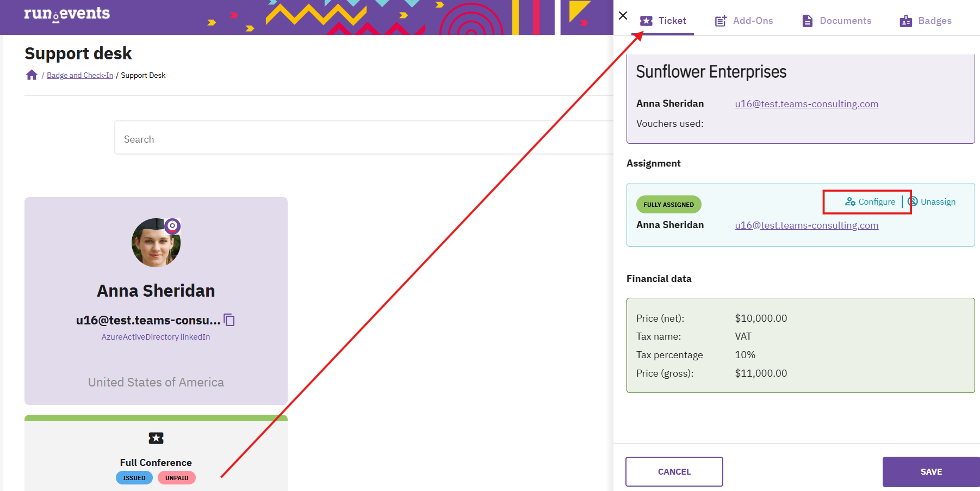Click the $10,000.00 net price value

pyautogui.click(x=761, y=318)
